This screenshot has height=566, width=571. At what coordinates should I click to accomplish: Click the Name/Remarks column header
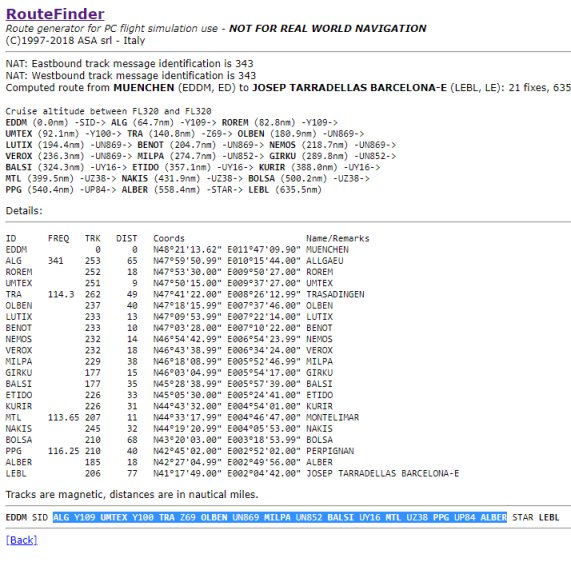(338, 239)
